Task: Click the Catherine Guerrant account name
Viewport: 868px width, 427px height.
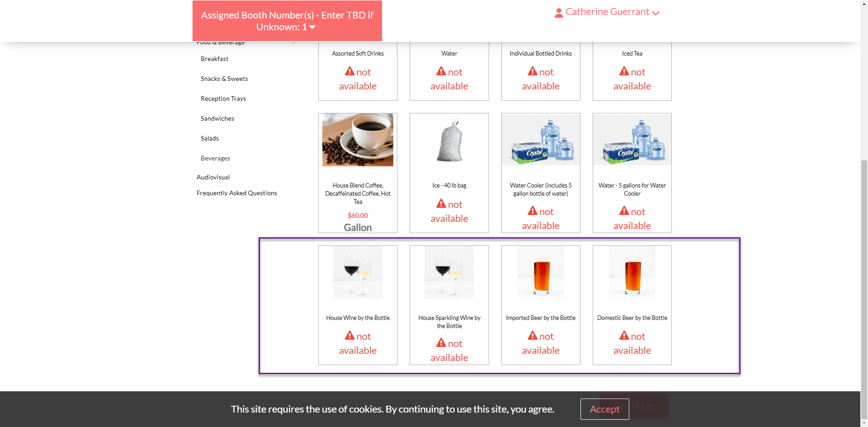Action: point(607,12)
